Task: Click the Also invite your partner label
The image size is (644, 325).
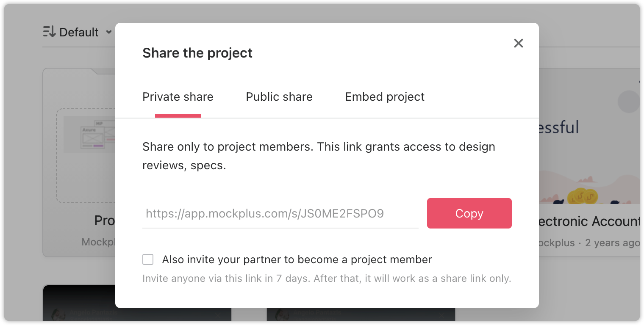Action: click(297, 259)
